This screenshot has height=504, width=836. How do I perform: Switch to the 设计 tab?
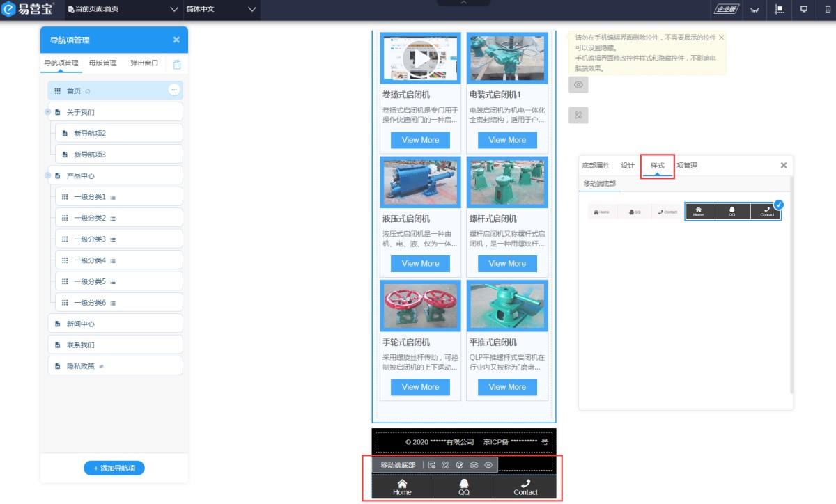[628, 166]
